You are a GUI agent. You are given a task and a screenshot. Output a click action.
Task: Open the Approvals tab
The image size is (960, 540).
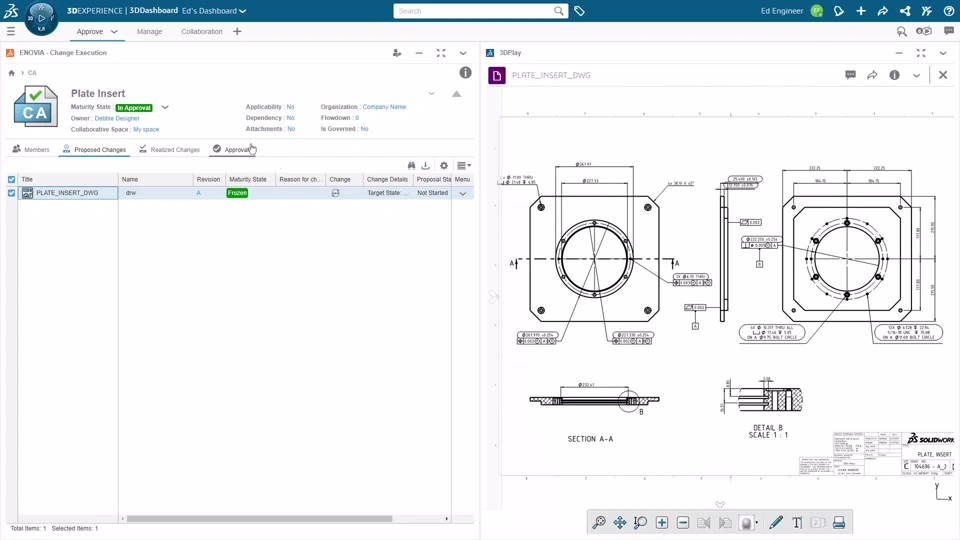[x=233, y=149]
